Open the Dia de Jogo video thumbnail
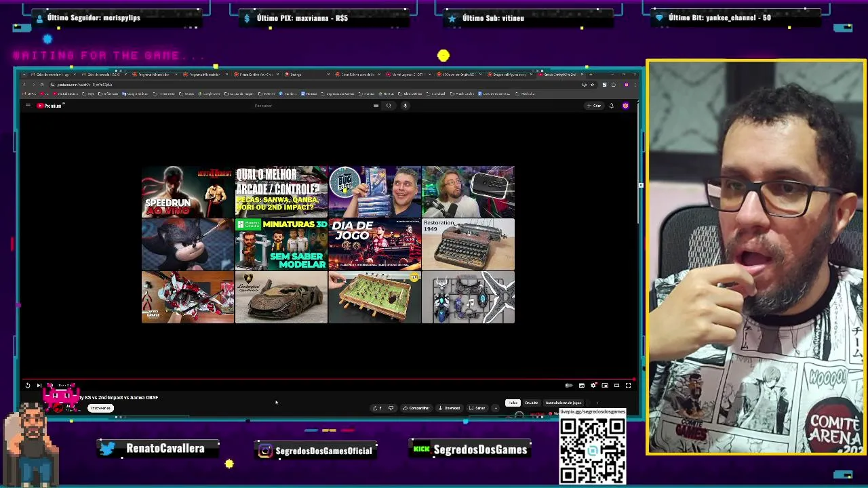This screenshot has width=868, height=488. click(375, 245)
